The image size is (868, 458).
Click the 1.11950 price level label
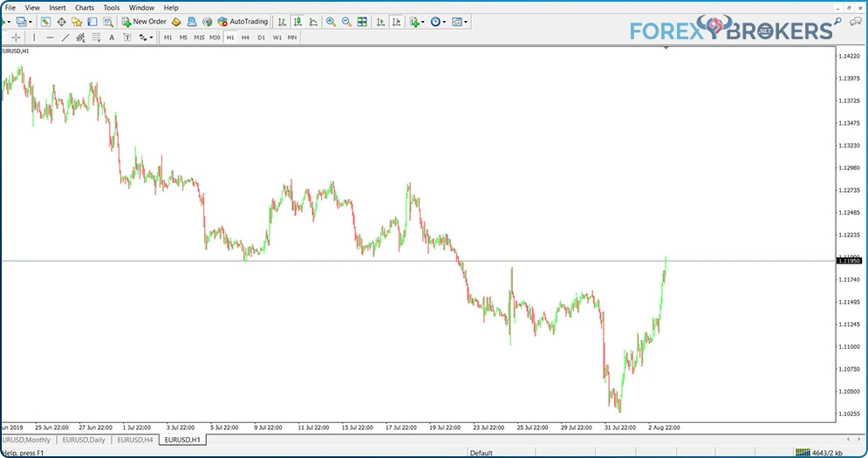849,260
